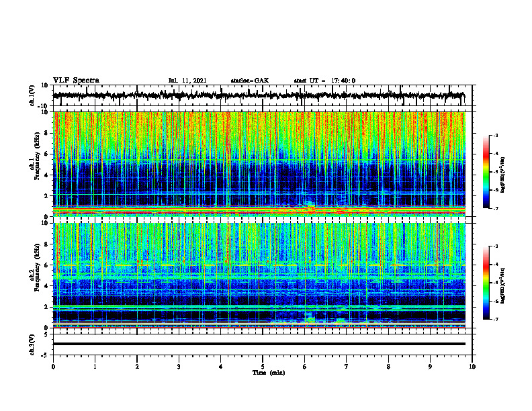Click the "2" kHz tick on ch.2 frequency axis
This screenshot has width=532, height=411.
coord(46,307)
